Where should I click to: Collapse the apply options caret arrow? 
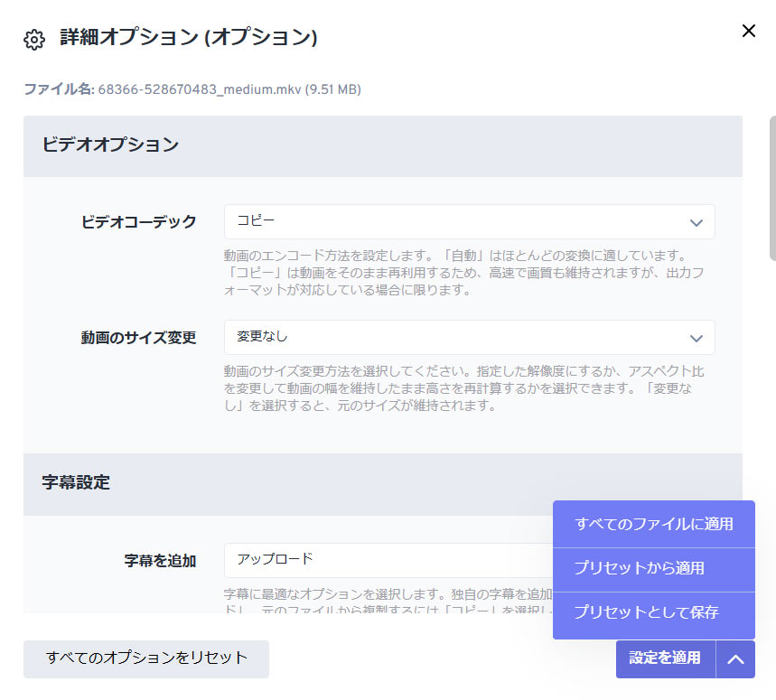[x=736, y=659]
